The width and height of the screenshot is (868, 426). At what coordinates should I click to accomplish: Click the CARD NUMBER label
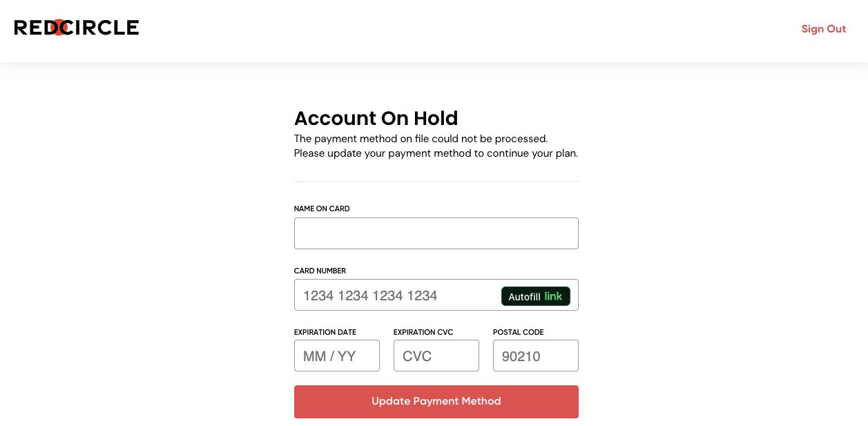(320, 271)
